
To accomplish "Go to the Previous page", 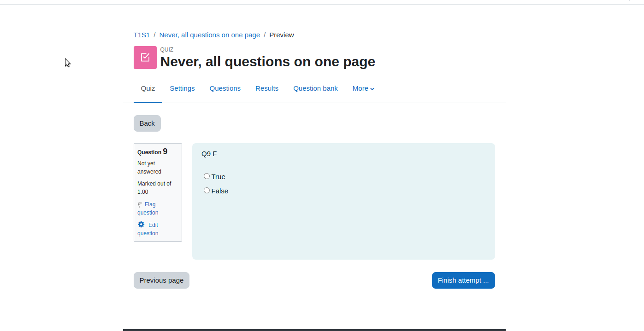I will tap(161, 280).
